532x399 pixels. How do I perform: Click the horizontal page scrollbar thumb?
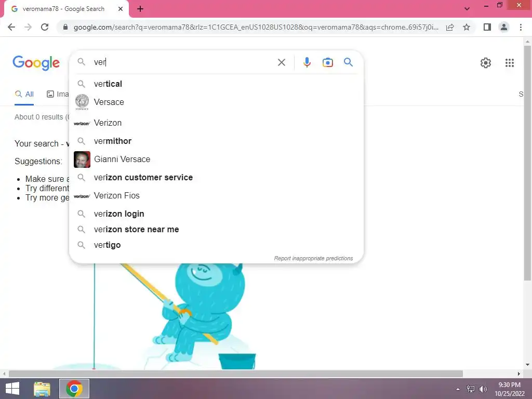click(236, 374)
